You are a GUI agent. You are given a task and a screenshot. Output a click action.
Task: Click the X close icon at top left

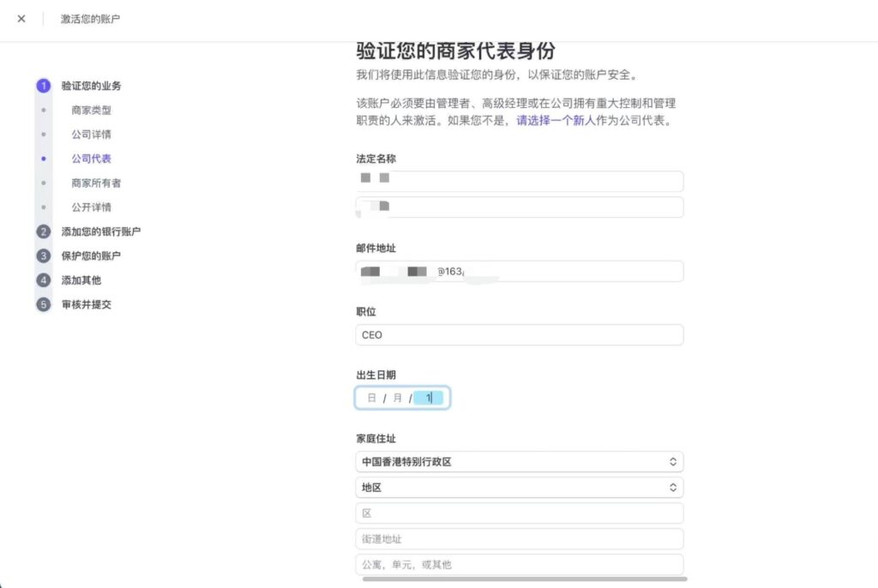[x=21, y=19]
